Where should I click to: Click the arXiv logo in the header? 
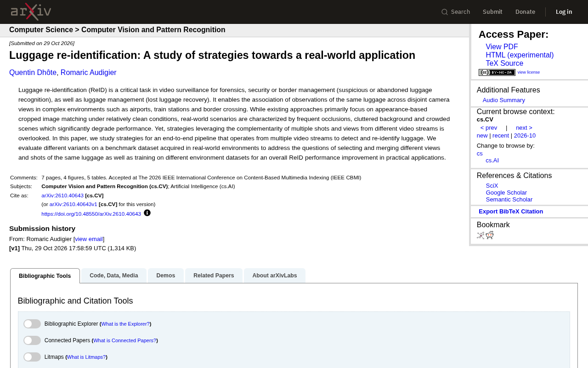(31, 11)
